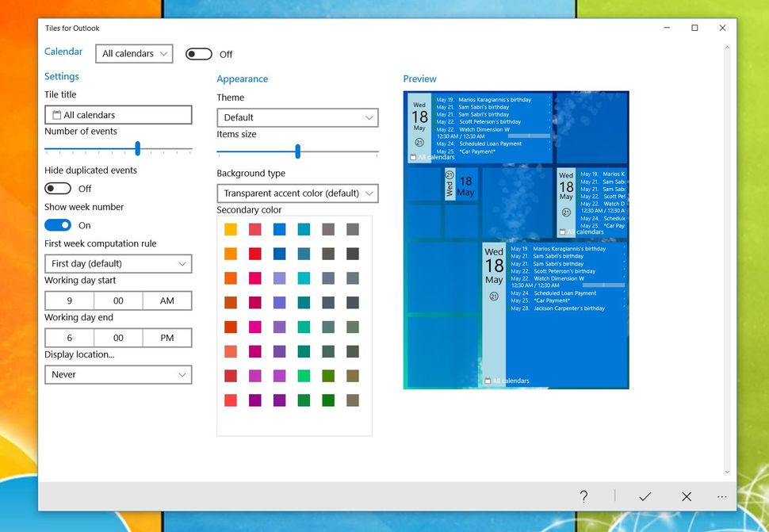This screenshot has width=769, height=532.
Task: Turn on the Calendar toggle next to All calendars
Action: pyautogui.click(x=198, y=53)
